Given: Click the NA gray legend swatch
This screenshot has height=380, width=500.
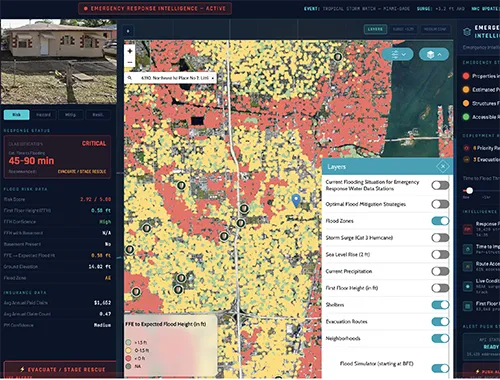Looking at the screenshot, I should pos(128,366).
